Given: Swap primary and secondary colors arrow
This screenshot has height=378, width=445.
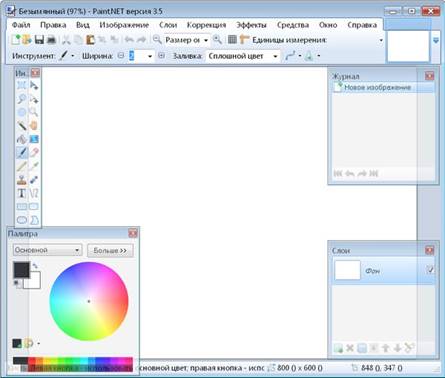Looking at the screenshot, I should click(35, 266).
